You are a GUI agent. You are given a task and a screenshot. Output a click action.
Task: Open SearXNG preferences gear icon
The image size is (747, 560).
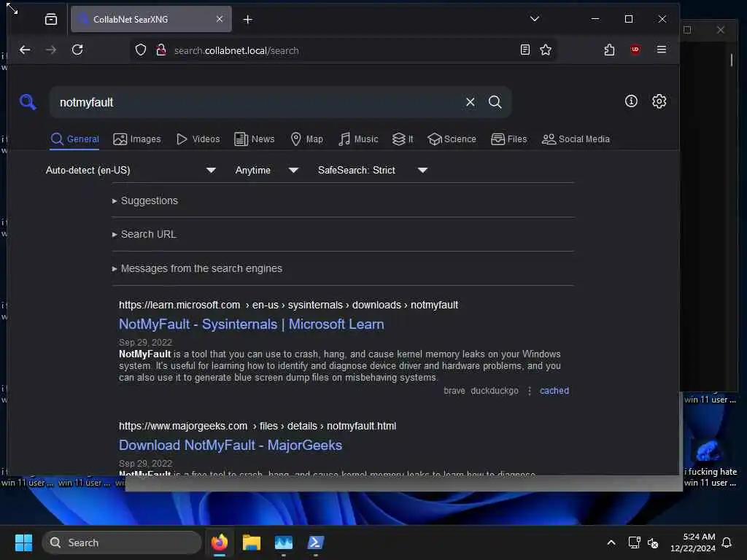[659, 101]
